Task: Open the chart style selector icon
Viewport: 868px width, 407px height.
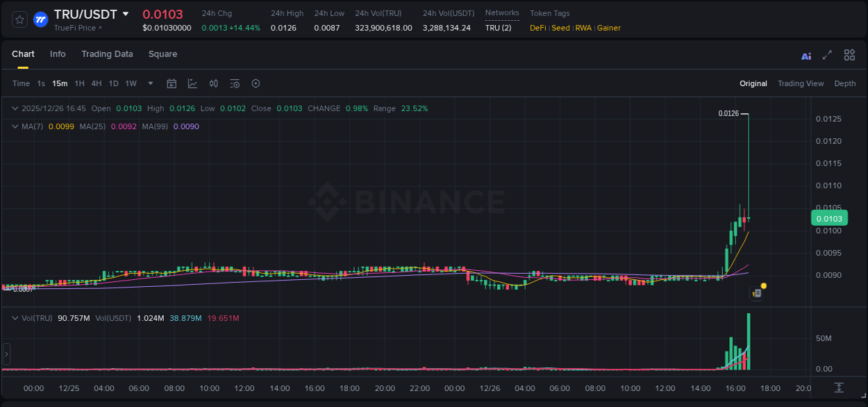Action: 192,83
